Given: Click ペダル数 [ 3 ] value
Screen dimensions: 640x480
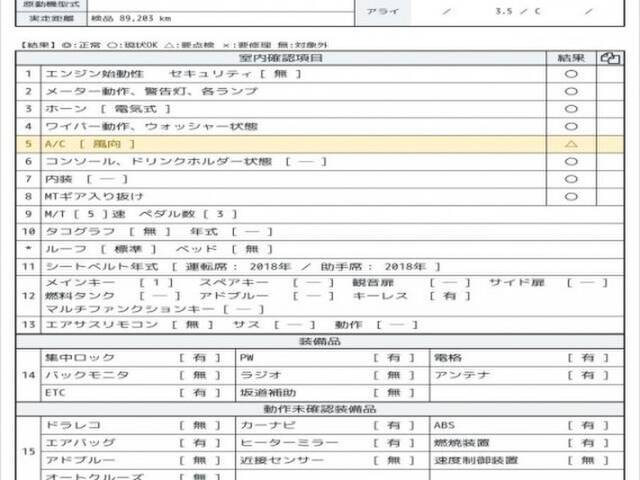Looking at the screenshot, I should click(x=188, y=214).
